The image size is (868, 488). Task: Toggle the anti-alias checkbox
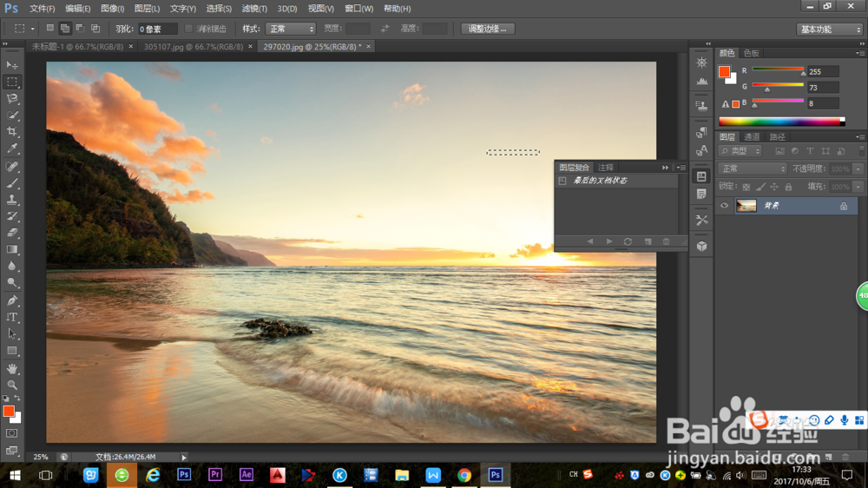pos(188,29)
